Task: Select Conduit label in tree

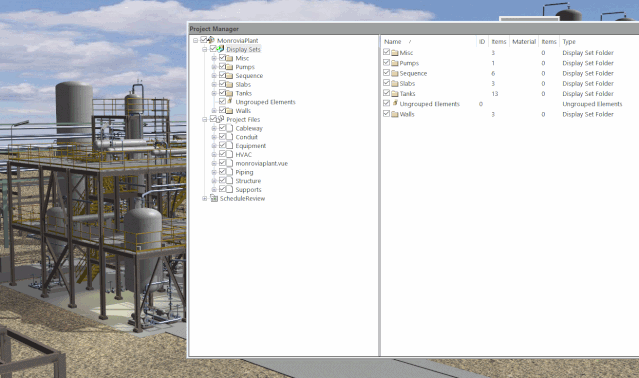Action: point(247,137)
